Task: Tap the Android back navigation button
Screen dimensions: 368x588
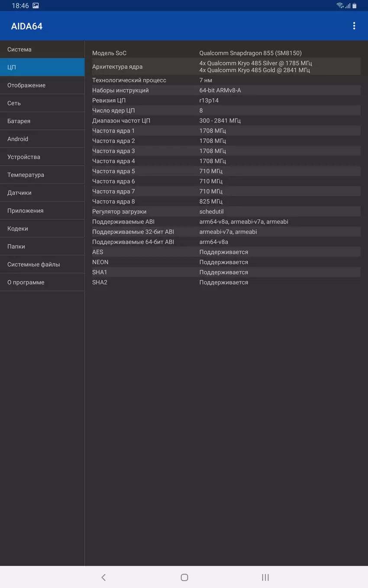Action: [x=103, y=577]
